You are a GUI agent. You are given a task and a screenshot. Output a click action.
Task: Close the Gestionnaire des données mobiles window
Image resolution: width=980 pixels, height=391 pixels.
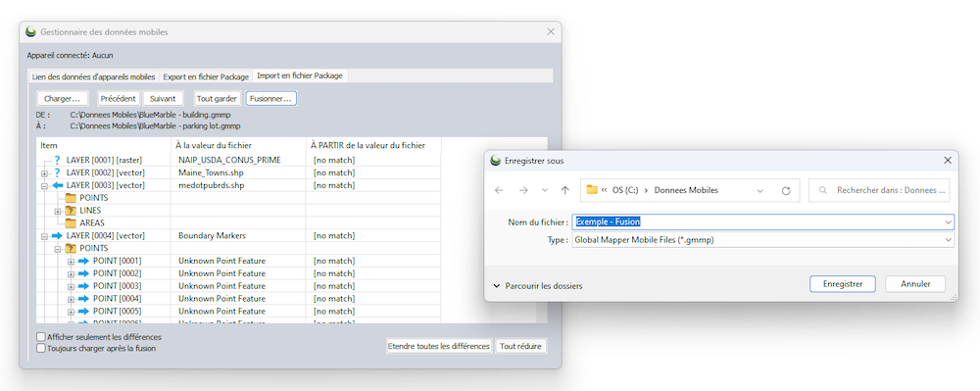pos(551,31)
